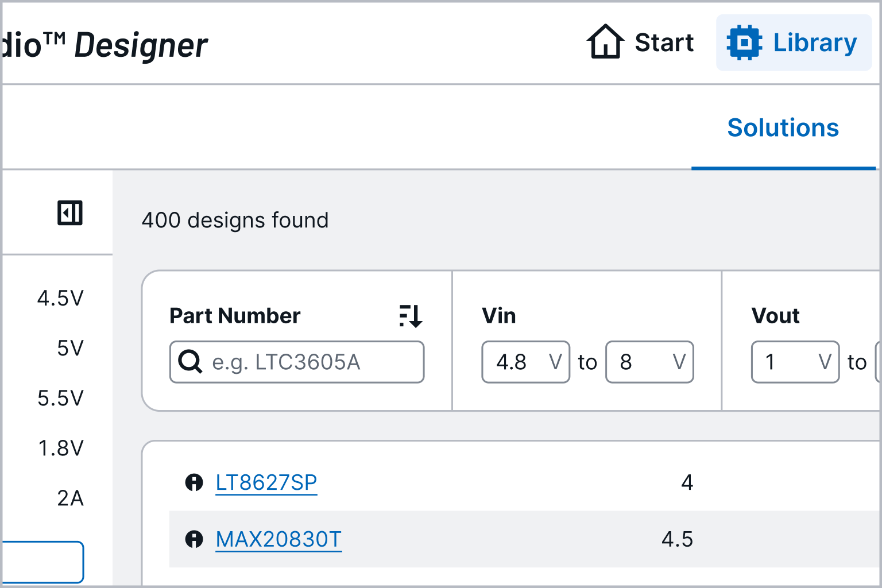Switch to the Solutions tab
The width and height of the screenshot is (882, 588).
click(x=783, y=127)
